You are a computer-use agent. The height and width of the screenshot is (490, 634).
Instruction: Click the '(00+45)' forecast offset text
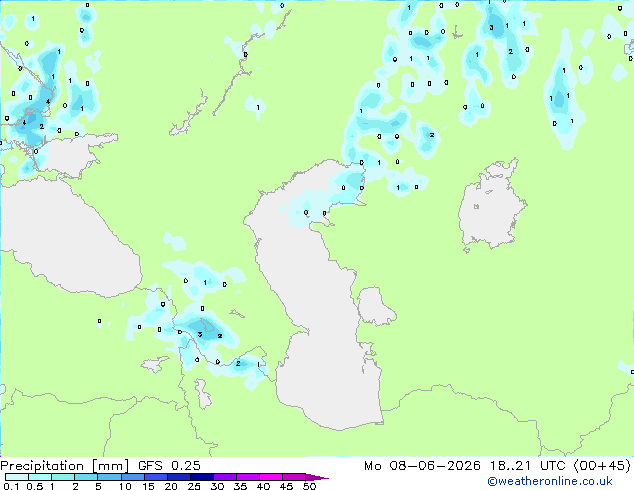(x=602, y=466)
